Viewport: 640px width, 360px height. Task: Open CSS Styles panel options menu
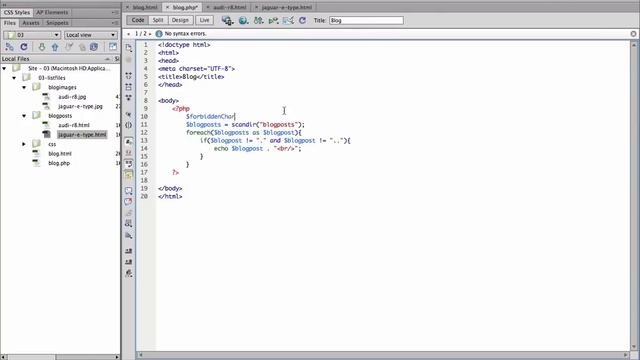tap(115, 13)
